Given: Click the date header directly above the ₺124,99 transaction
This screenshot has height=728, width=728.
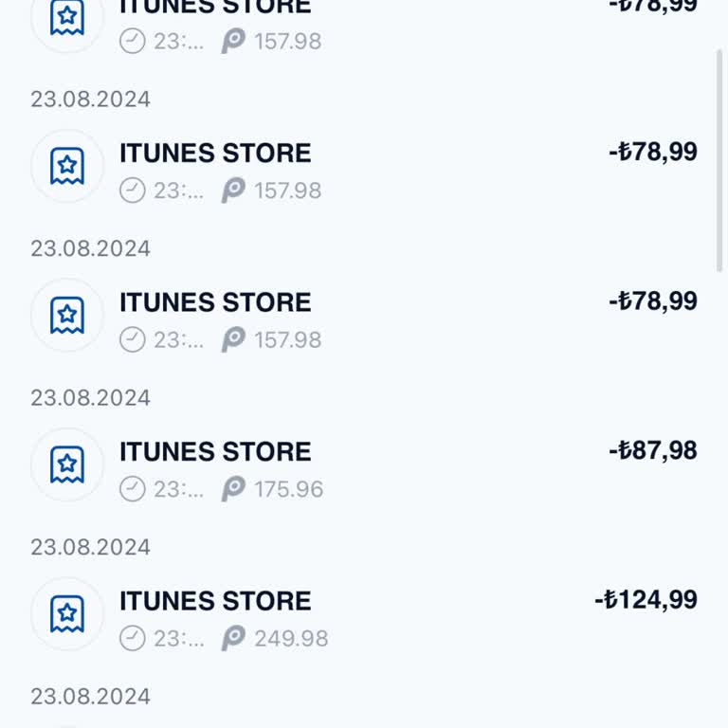Looking at the screenshot, I should 90,547.
